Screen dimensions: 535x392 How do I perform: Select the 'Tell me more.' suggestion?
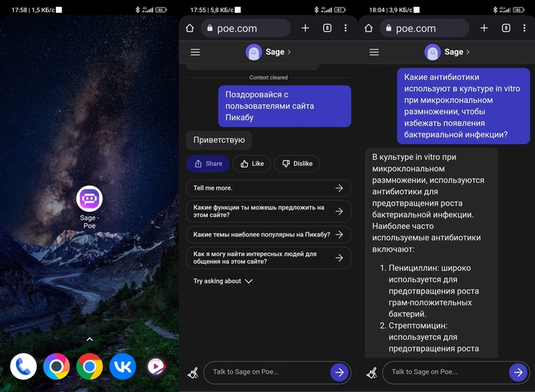268,188
